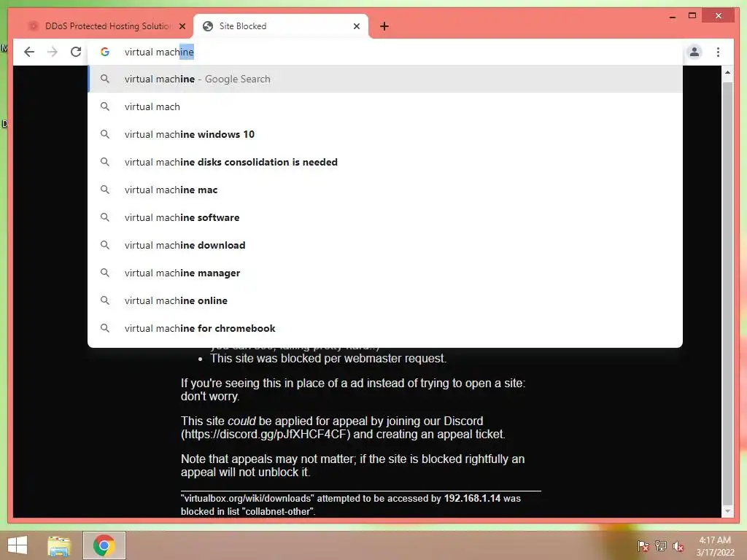Open the network tray icon
Viewport: 747px width, 560px height.
point(661,545)
